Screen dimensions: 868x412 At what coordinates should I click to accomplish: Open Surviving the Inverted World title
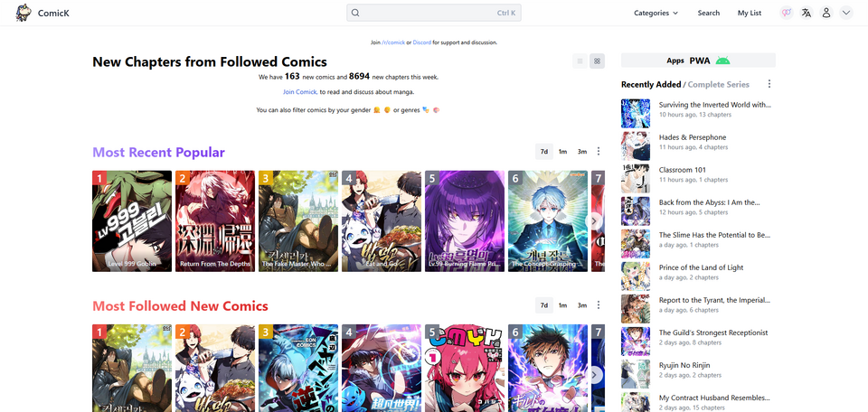pyautogui.click(x=714, y=105)
